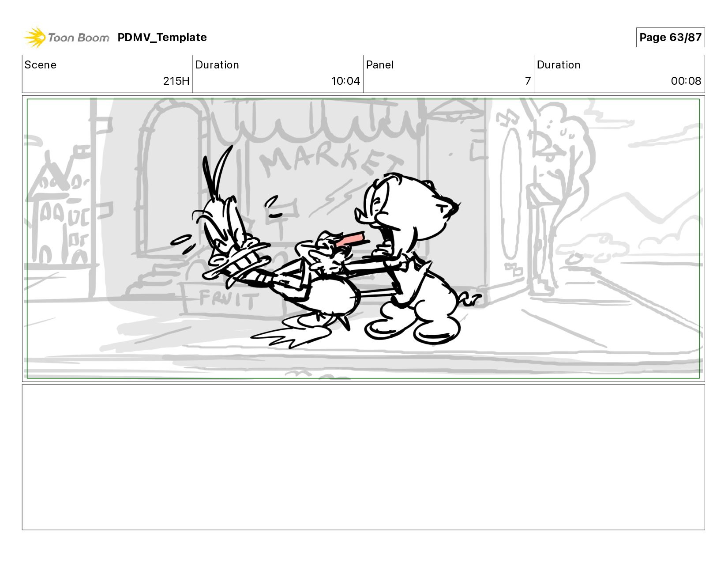The height and width of the screenshot is (563, 728).
Task: Click the Panel label
Action: (x=380, y=65)
